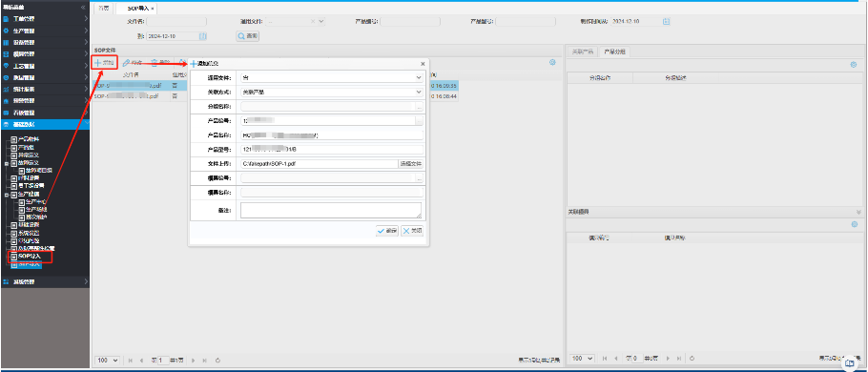Click the ellipsis button of the 产品编号 field
This screenshot has height=372, width=868.
(x=419, y=121)
